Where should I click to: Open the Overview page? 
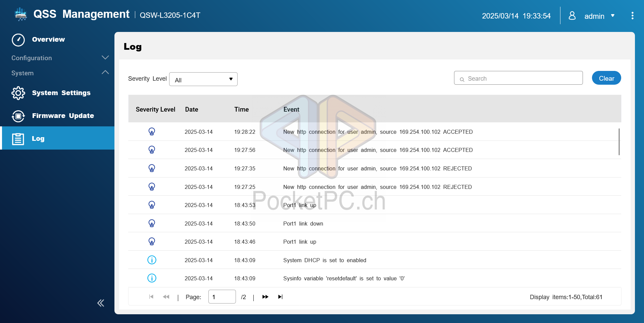(x=48, y=40)
